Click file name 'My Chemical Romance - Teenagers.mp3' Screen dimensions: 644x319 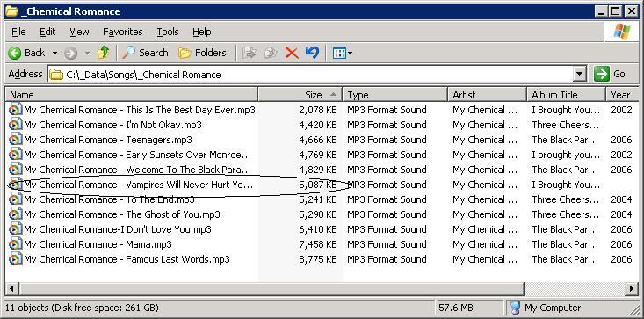[108, 140]
